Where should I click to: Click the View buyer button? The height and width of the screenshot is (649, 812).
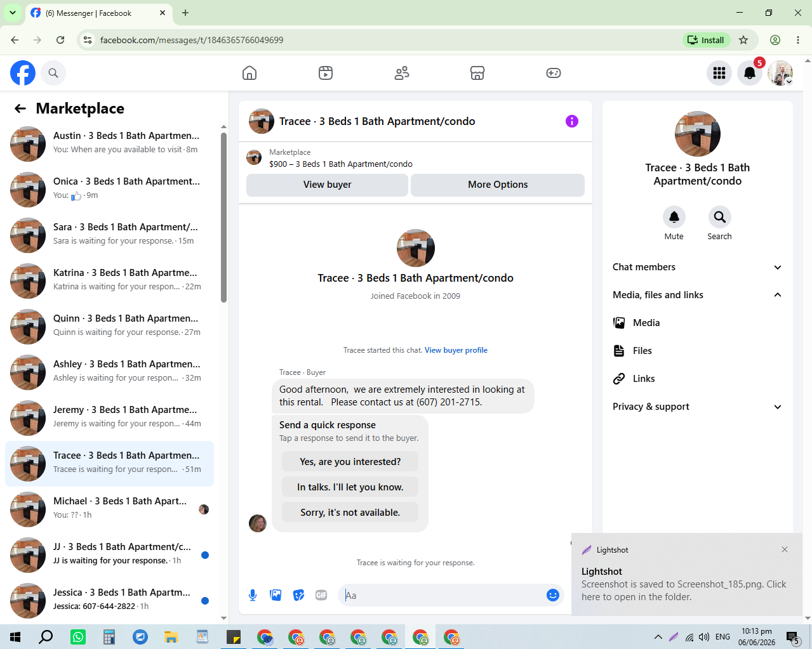[x=327, y=185]
